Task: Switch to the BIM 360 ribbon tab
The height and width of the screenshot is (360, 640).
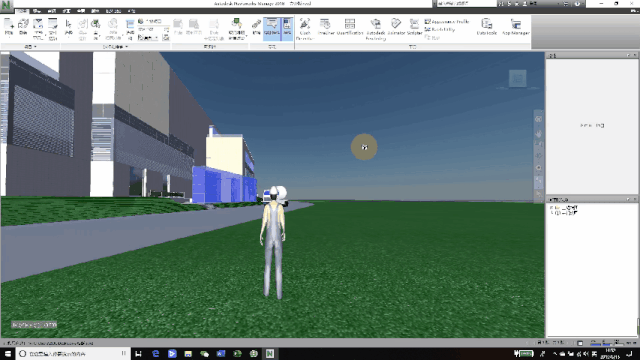Action: coord(113,11)
